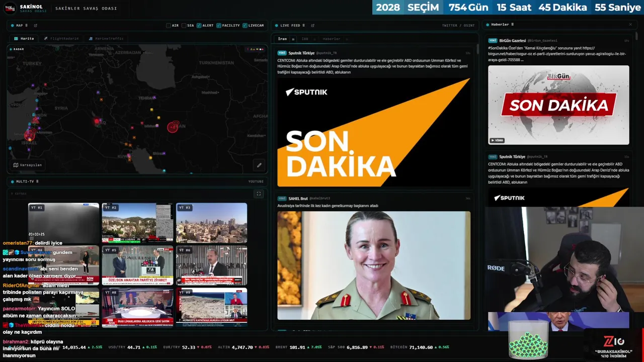Click the red alert cluster over Israel
This screenshot has width=644, height=362.
(29, 135)
